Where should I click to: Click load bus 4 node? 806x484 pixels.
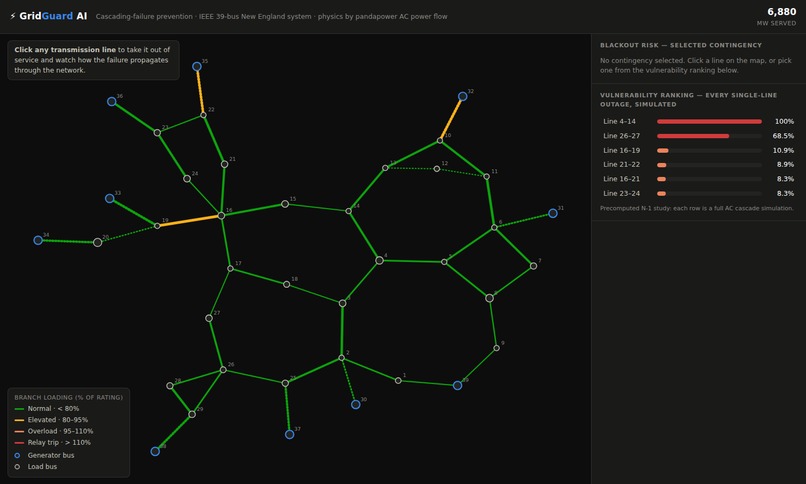click(379, 260)
